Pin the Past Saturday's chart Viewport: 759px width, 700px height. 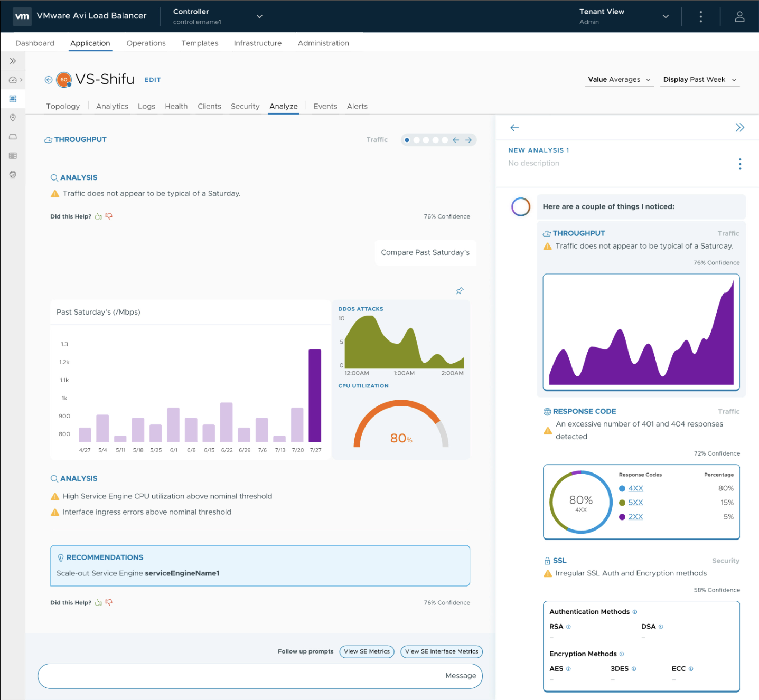point(460,291)
